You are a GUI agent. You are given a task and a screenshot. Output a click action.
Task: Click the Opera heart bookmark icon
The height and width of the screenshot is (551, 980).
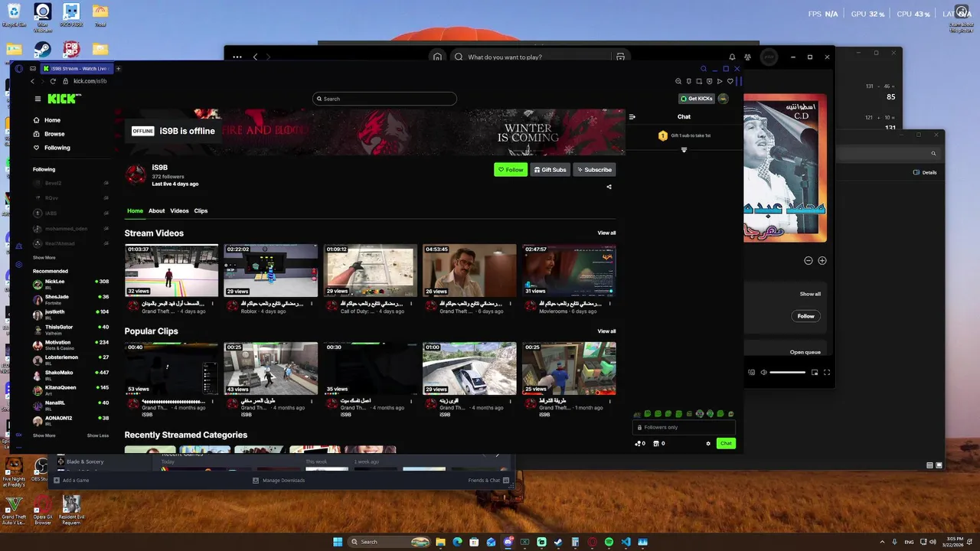click(730, 81)
